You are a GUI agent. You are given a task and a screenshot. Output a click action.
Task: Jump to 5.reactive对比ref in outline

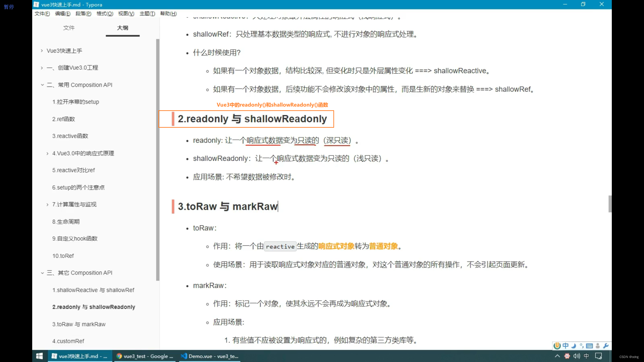[x=73, y=170]
